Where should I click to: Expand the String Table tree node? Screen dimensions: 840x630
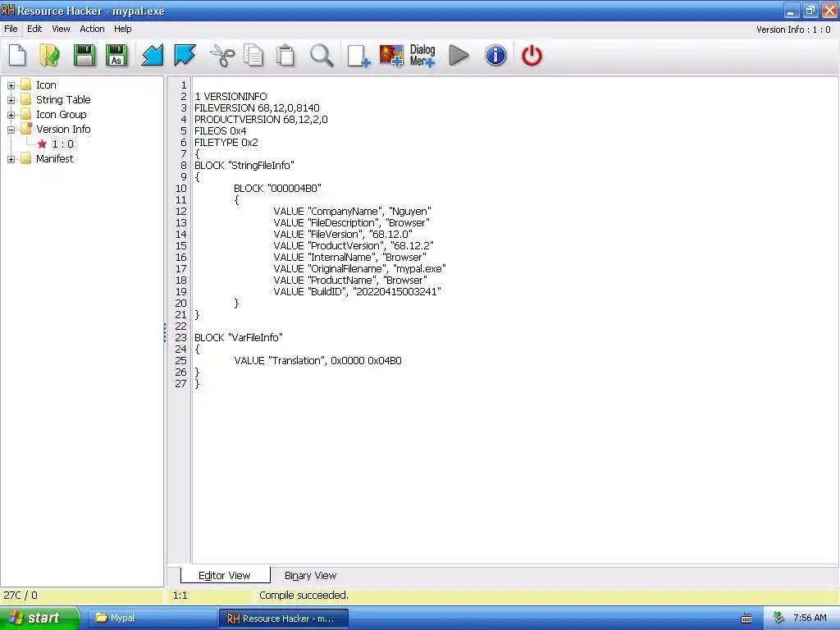coord(11,99)
